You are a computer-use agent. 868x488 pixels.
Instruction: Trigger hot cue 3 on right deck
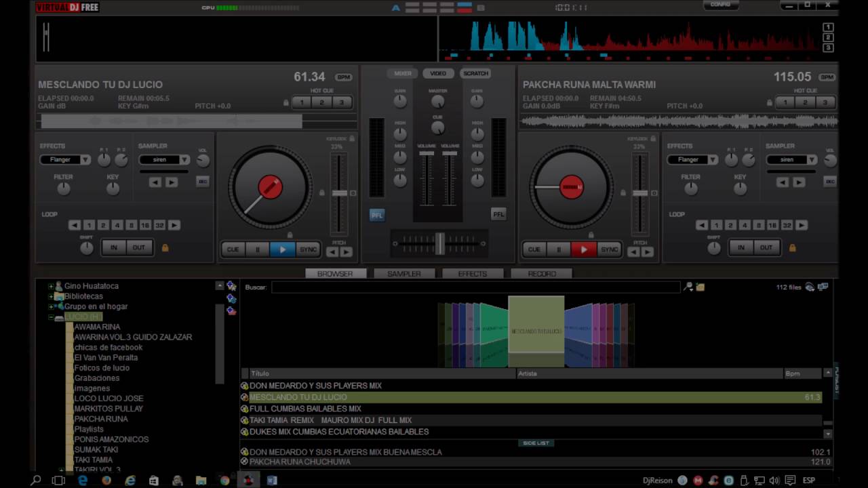[825, 102]
